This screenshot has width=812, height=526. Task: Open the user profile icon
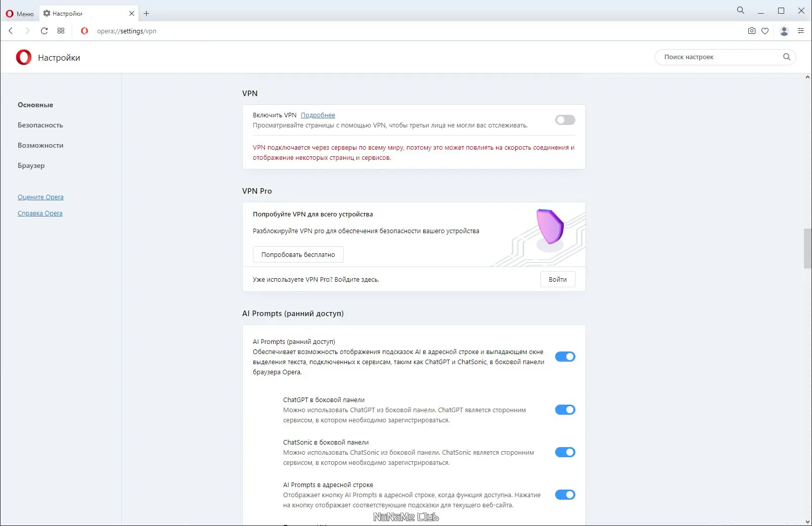coord(784,31)
